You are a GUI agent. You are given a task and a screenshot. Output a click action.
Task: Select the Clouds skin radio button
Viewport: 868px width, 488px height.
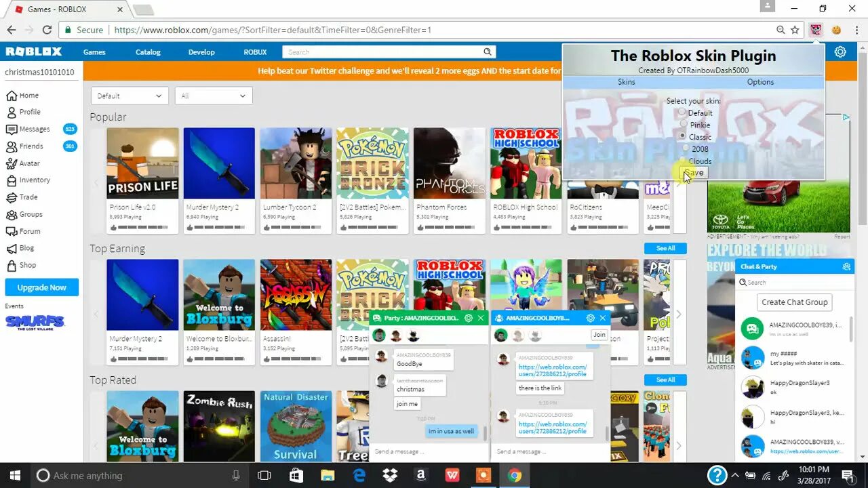683,161
